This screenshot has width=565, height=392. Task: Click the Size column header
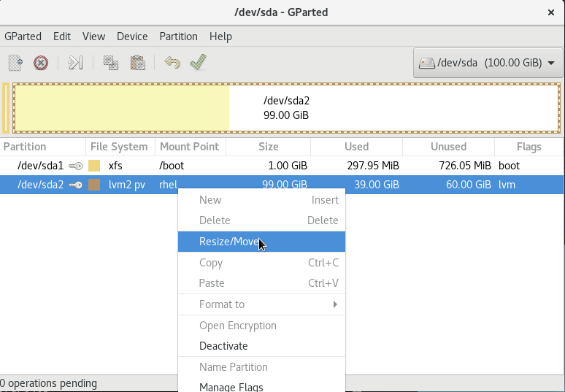[268, 147]
